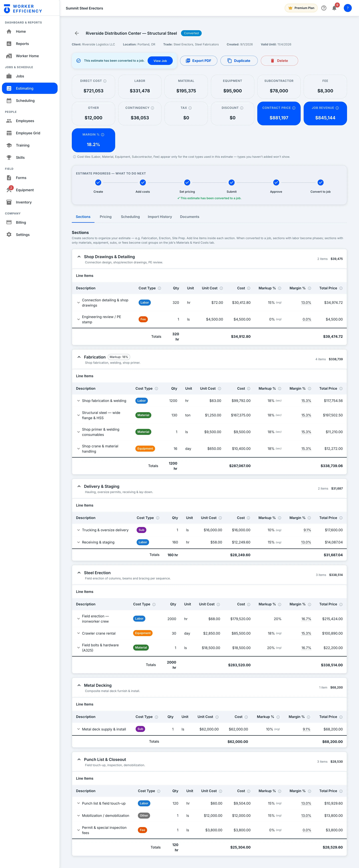Click the user avatar icon

pyautogui.click(x=348, y=8)
